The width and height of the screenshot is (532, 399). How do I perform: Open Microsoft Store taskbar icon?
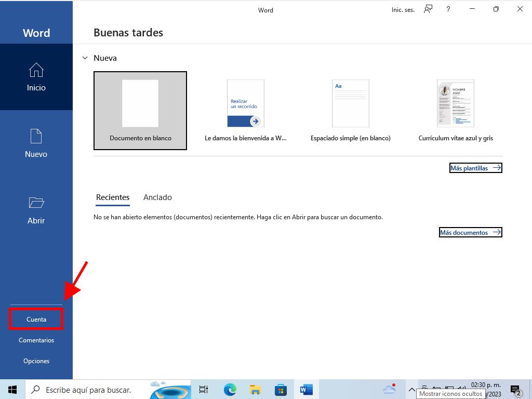281,390
